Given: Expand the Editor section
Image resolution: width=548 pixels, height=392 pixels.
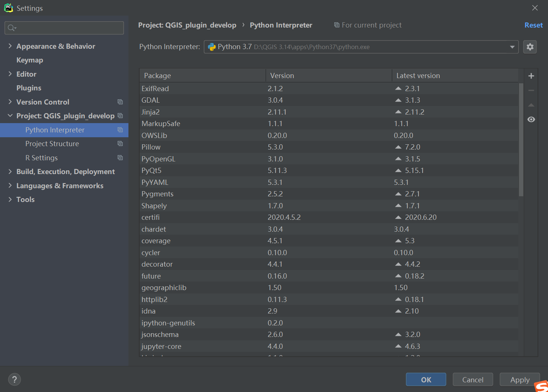Looking at the screenshot, I should pos(10,74).
